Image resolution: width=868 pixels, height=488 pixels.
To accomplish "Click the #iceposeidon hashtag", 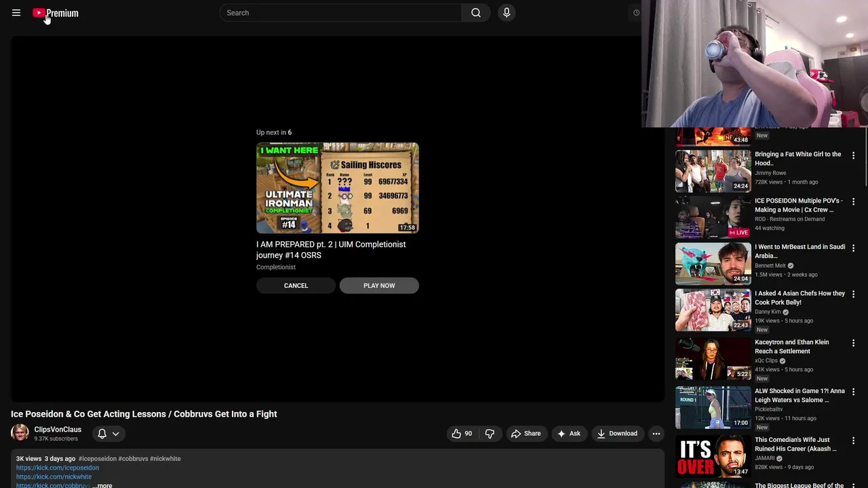I will (x=97, y=459).
